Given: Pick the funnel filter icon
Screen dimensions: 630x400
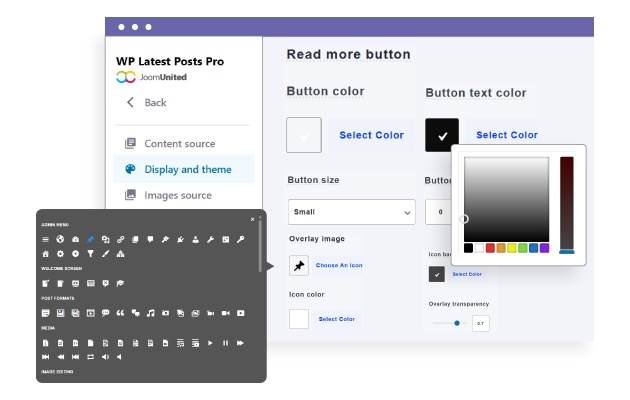Looking at the screenshot, I should click(90, 254).
